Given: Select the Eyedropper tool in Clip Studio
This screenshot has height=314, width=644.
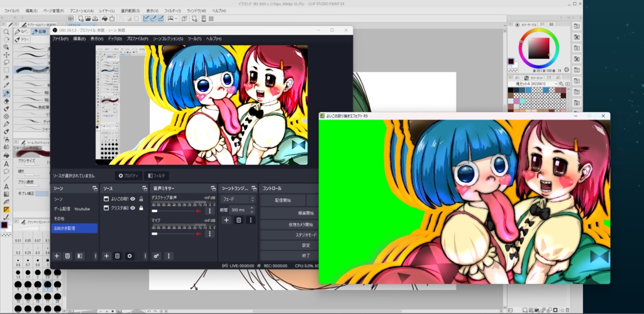Looking at the screenshot, I should click(6, 86).
